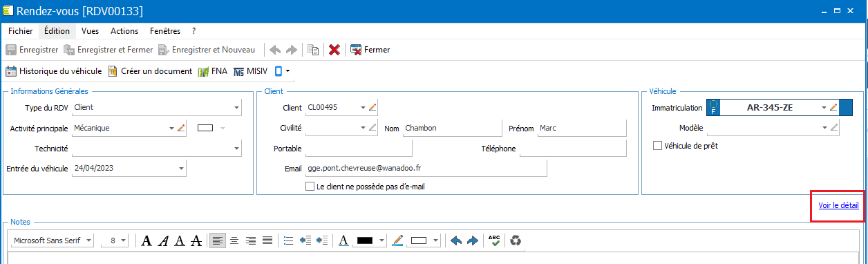Click the Voir le détail link
The width and height of the screenshot is (868, 264).
838,205
